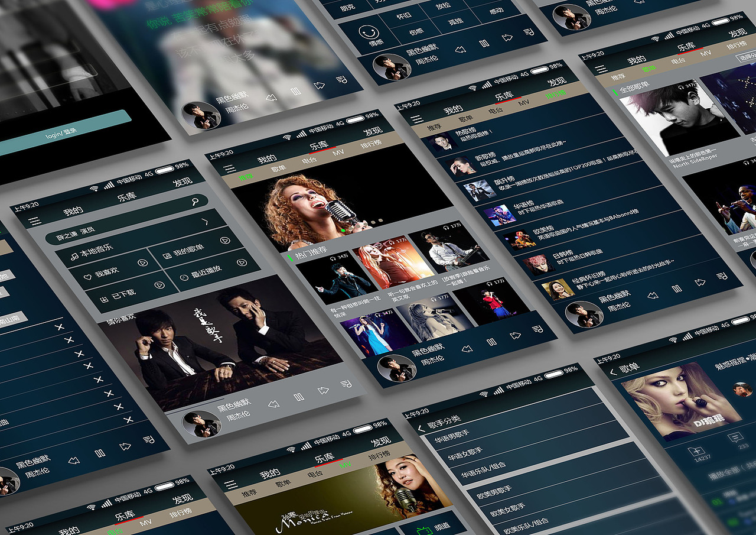Play 我喜欢 via its circle play icon
756x535 pixels.
pyautogui.click(x=142, y=263)
